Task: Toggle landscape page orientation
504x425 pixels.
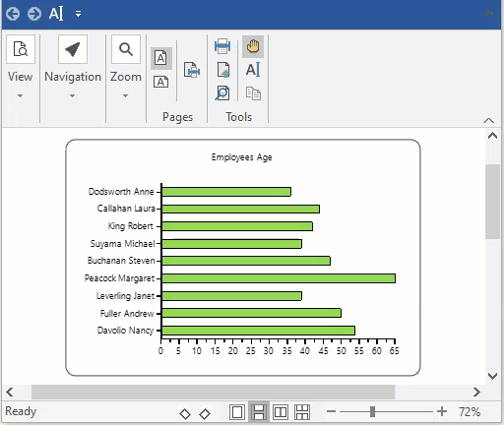Action: (160, 82)
